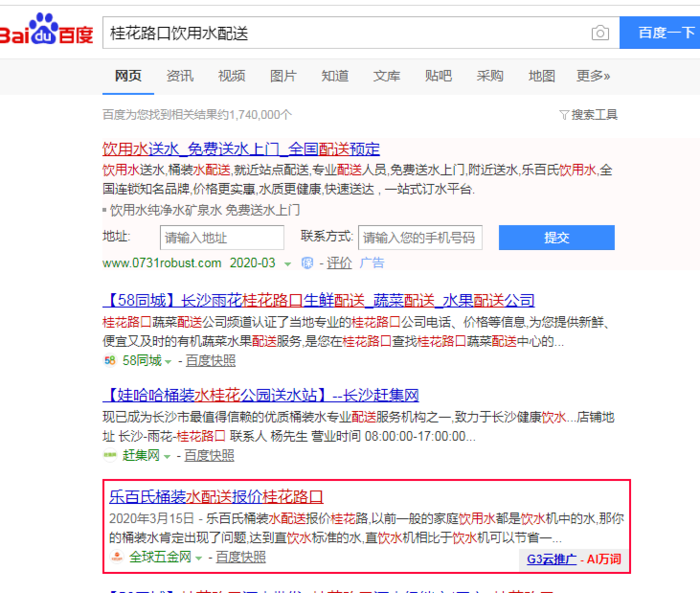Open the 评价 link
Screen dimensions: 700x593
pyautogui.click(x=339, y=263)
